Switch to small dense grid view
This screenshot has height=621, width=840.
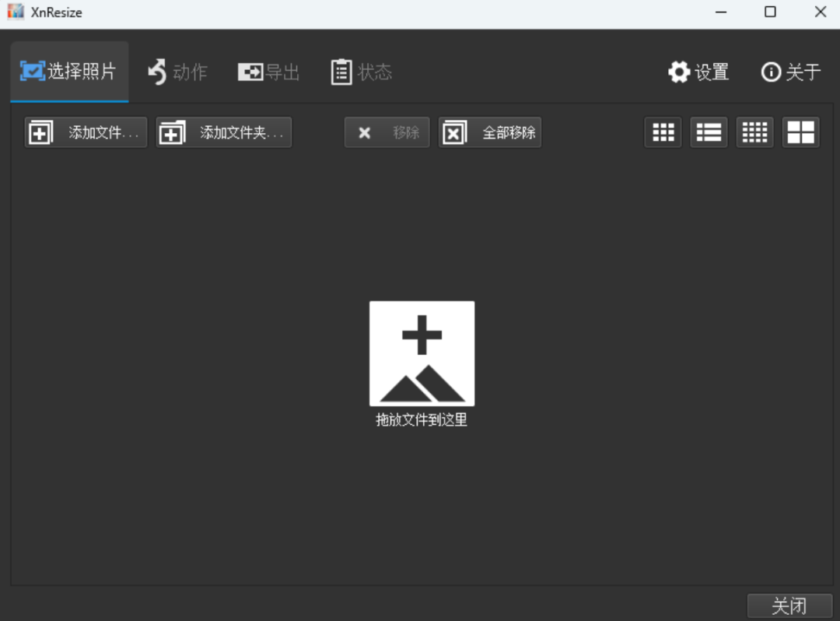click(x=754, y=132)
